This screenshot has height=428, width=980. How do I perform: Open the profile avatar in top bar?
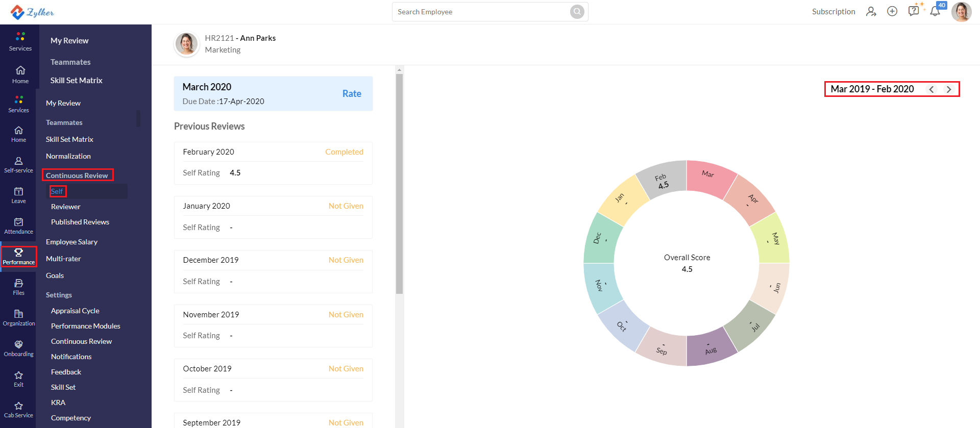coord(961,12)
